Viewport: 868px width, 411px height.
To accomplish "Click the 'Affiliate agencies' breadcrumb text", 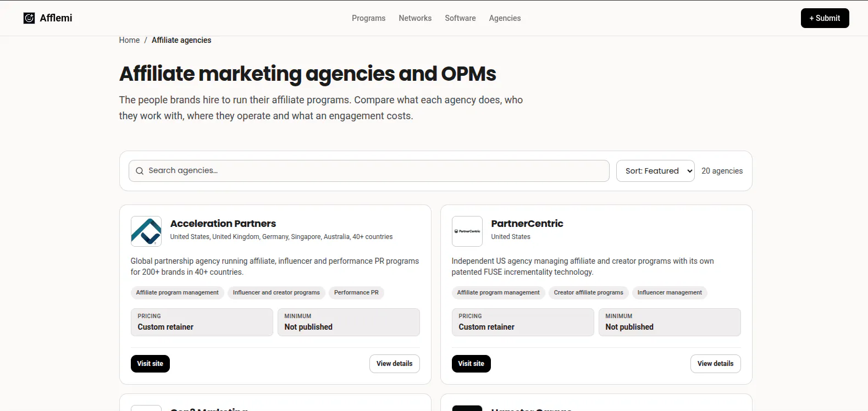I will click(x=181, y=40).
